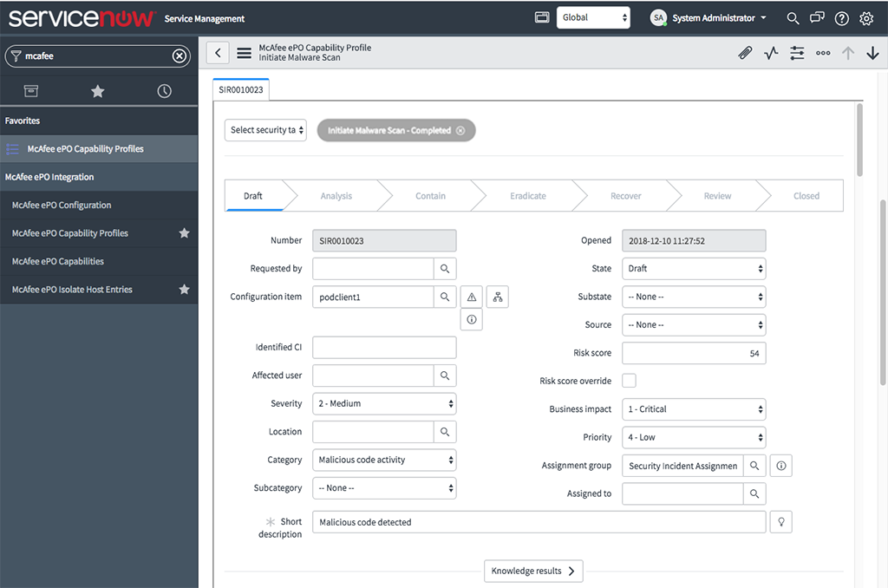Look up Assignment group using magnifier
Image resolution: width=888 pixels, height=588 pixels.
[x=754, y=466]
